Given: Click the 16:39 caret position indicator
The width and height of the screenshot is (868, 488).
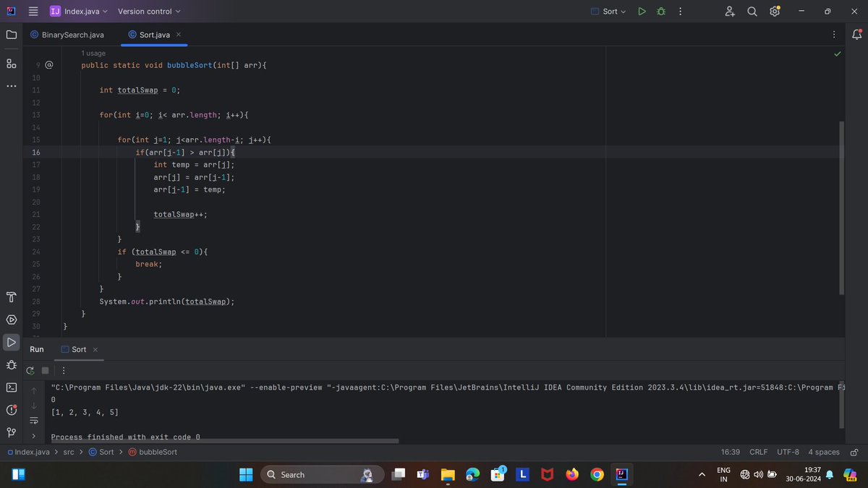Looking at the screenshot, I should pos(730,452).
